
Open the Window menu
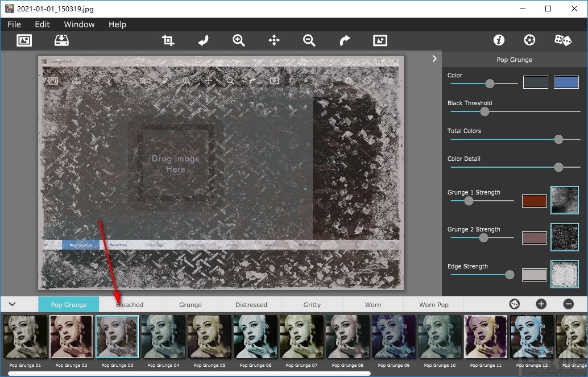(x=79, y=24)
